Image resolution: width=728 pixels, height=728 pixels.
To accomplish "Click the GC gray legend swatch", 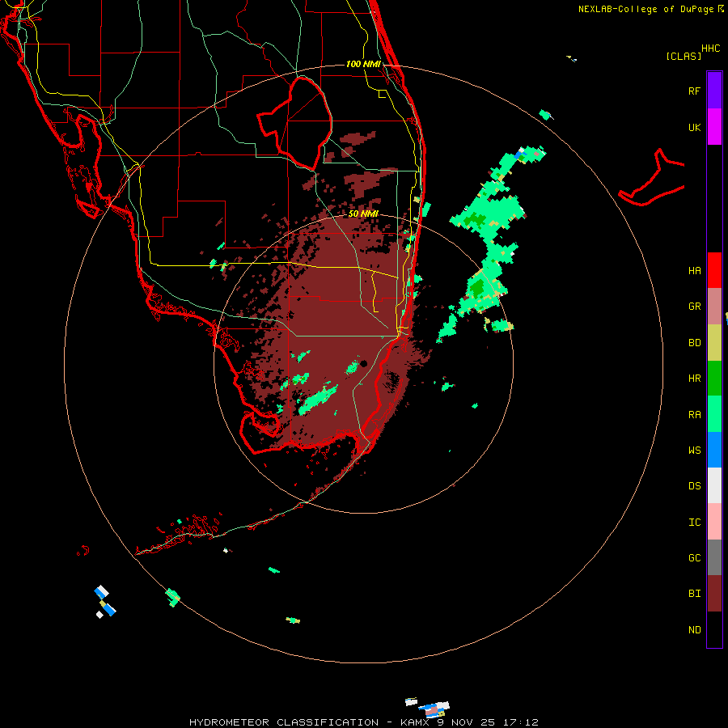I will click(714, 557).
